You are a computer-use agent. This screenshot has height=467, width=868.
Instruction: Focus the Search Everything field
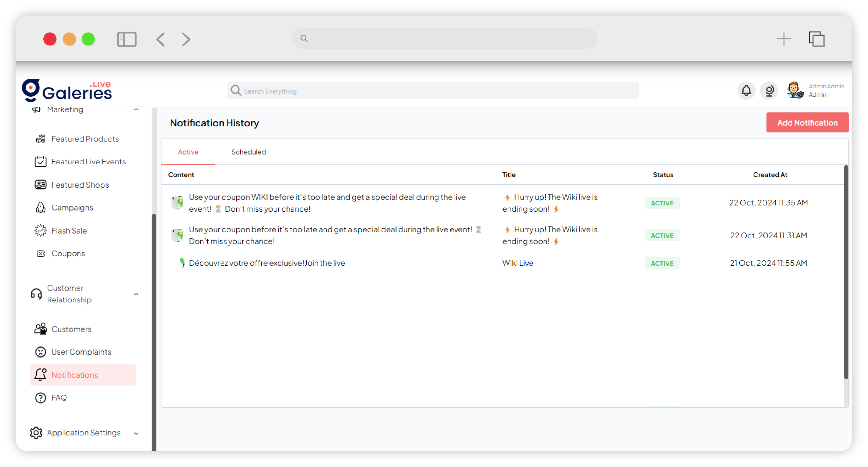point(433,91)
